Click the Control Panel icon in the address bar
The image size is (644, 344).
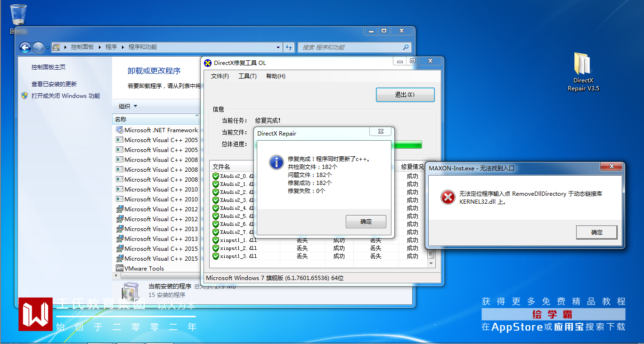57,47
